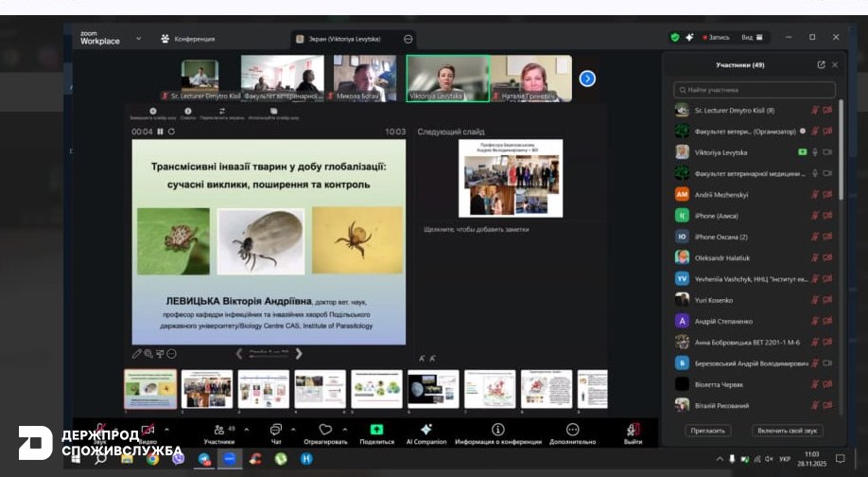Pop out the Participants panel
The image size is (868, 477).
pos(821,65)
